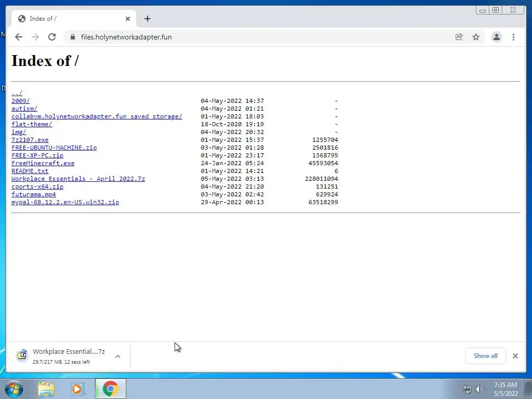Select the 'Index of /' browser tab
Image resolution: width=532 pixels, height=399 pixels.
click(74, 19)
